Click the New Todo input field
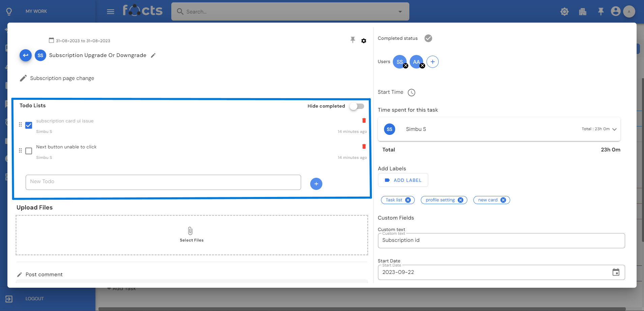644x311 pixels. [x=163, y=182]
